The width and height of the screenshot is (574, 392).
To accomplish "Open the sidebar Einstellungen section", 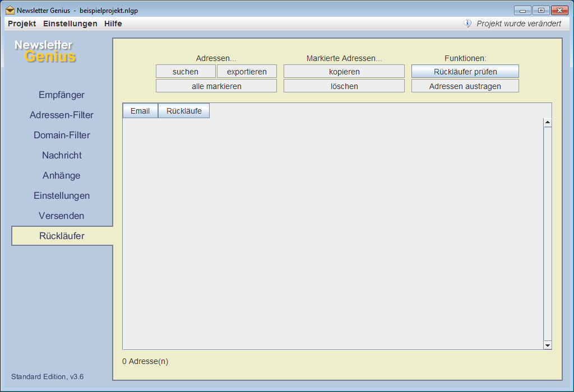I will [x=62, y=195].
